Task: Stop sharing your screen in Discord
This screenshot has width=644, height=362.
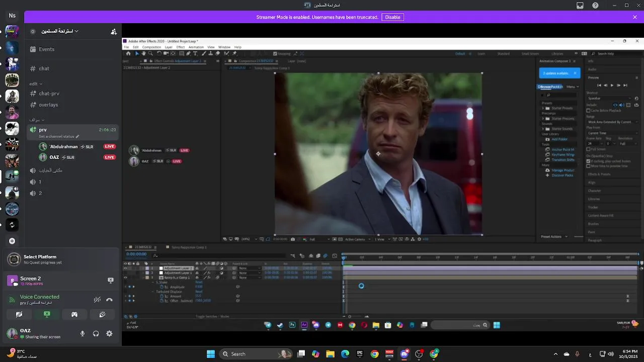Action: [x=47, y=314]
